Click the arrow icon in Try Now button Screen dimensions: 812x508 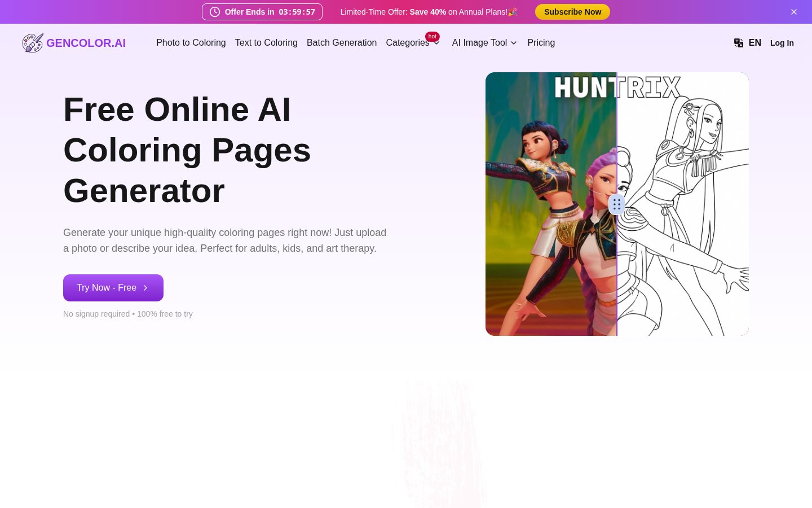point(145,288)
